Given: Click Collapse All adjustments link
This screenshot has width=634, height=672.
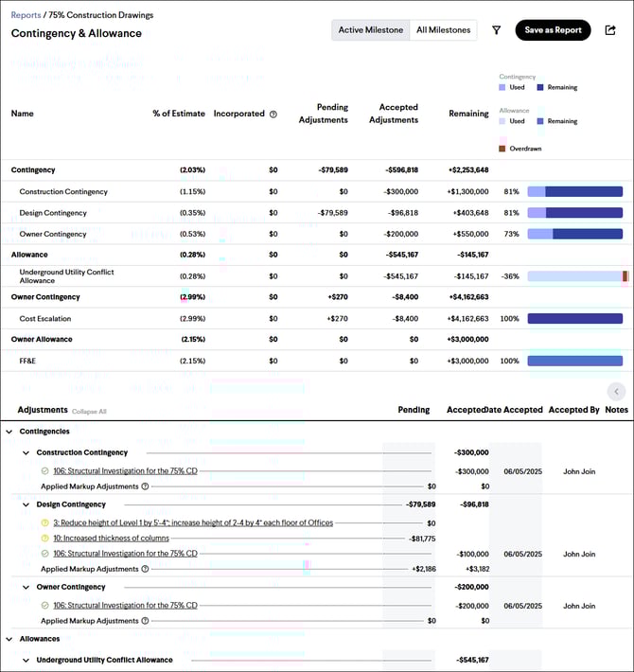Looking at the screenshot, I should click(x=89, y=412).
